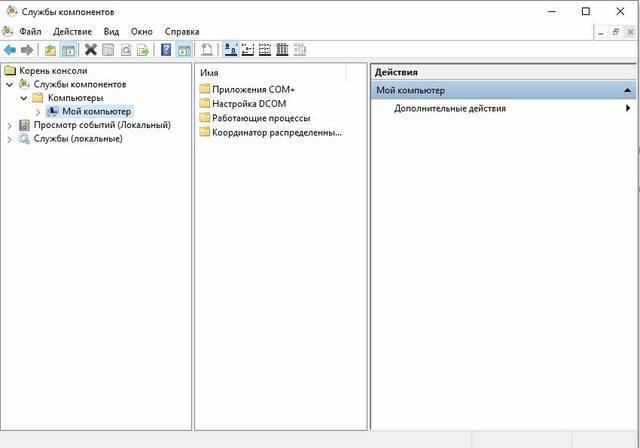Click the Refresh toolbar icon
The image size is (640, 448).
tap(126, 50)
